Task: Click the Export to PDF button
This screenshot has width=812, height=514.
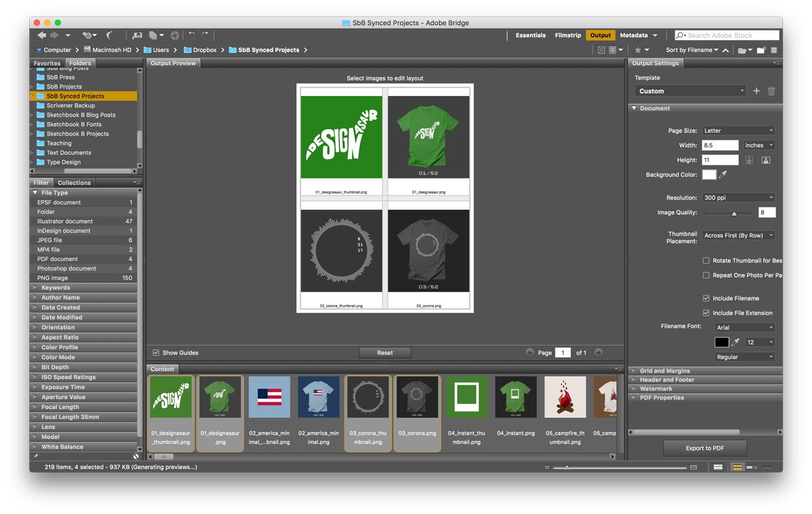Action: (x=705, y=448)
